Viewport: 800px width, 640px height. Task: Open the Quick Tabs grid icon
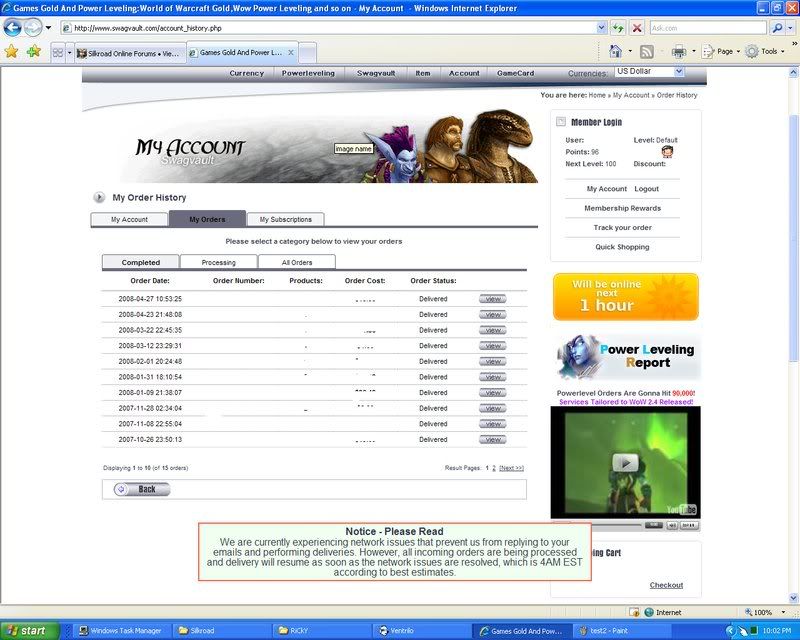click(x=58, y=53)
